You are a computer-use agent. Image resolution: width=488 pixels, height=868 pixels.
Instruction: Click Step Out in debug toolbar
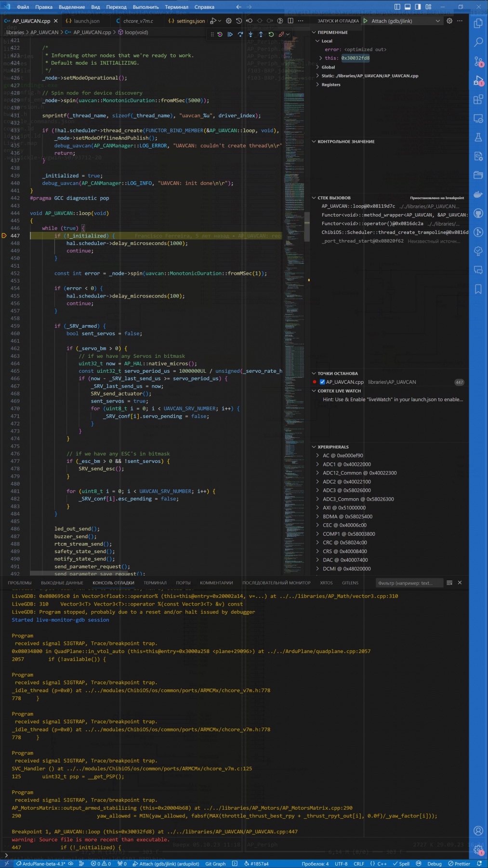click(x=261, y=34)
